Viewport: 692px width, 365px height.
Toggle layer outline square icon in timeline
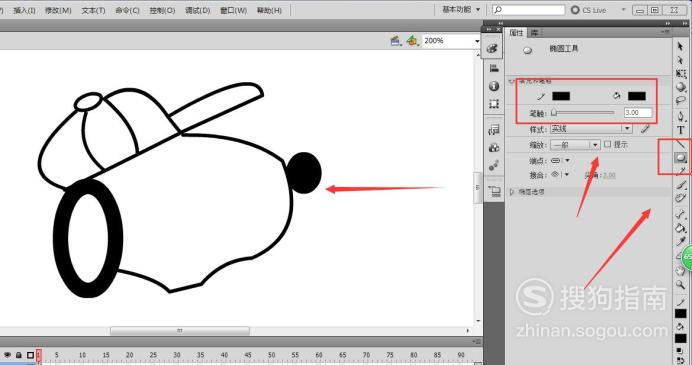pos(30,355)
